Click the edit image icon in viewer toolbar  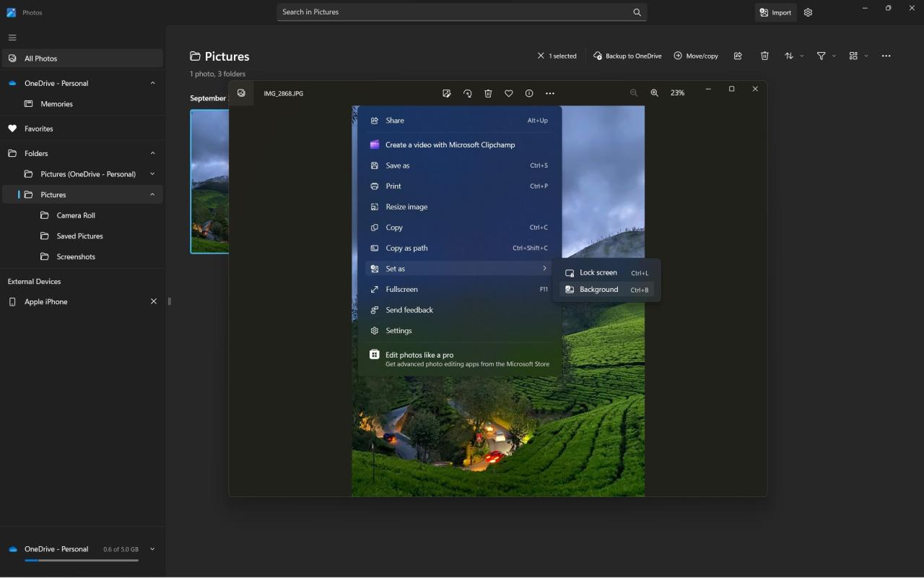pyautogui.click(x=447, y=93)
